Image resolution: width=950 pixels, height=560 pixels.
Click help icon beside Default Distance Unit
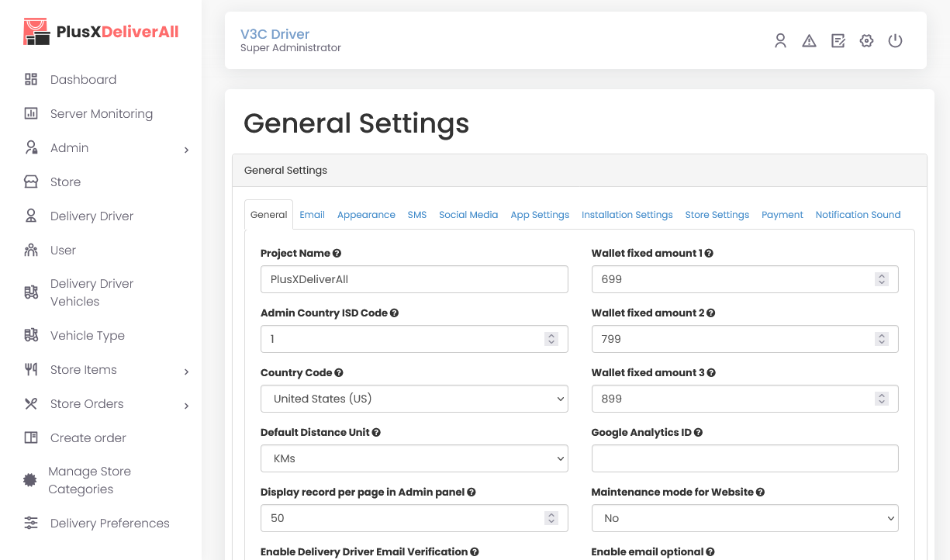click(376, 432)
